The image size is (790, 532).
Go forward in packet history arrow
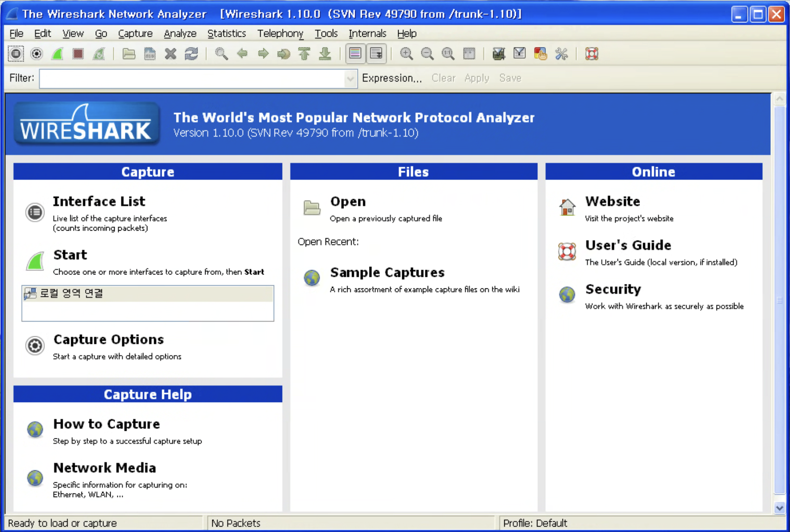263,54
